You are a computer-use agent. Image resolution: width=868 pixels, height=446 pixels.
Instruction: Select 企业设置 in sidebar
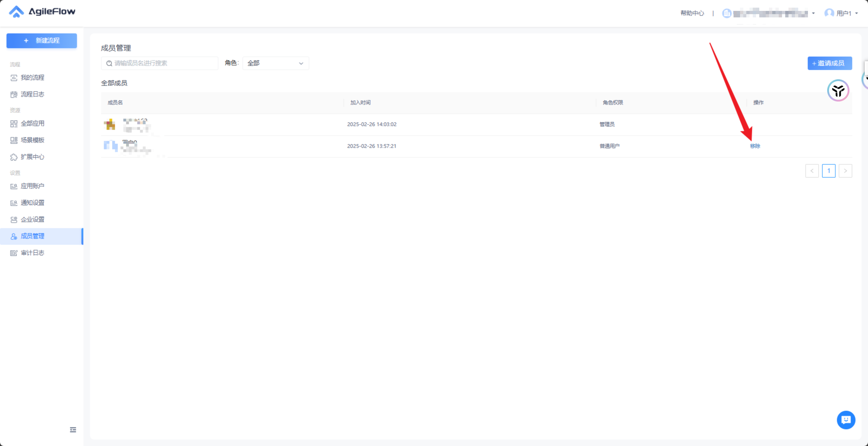(x=32, y=219)
